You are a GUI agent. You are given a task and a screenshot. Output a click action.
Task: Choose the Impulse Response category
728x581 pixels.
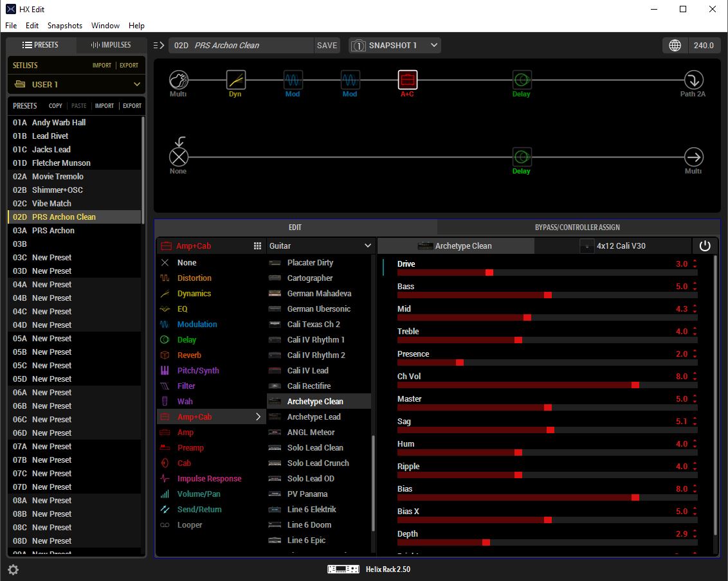click(x=211, y=478)
